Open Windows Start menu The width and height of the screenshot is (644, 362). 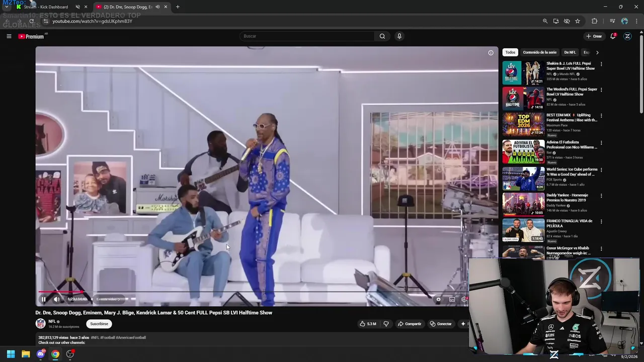pyautogui.click(x=11, y=354)
